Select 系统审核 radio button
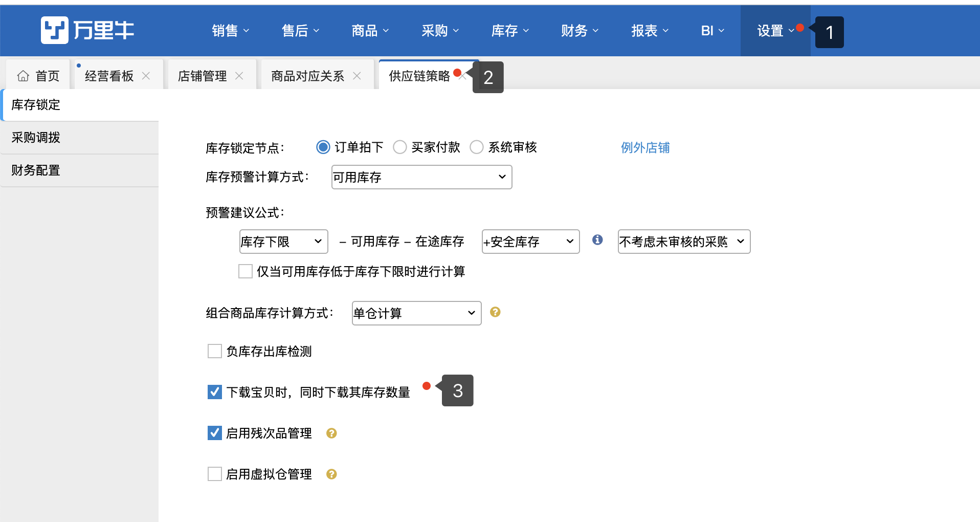980x522 pixels. click(x=477, y=147)
